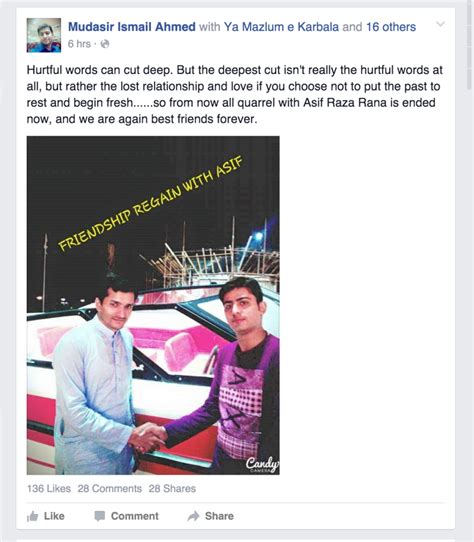This screenshot has height=542, width=474.
Task: Click the Like button text
Action: (54, 516)
